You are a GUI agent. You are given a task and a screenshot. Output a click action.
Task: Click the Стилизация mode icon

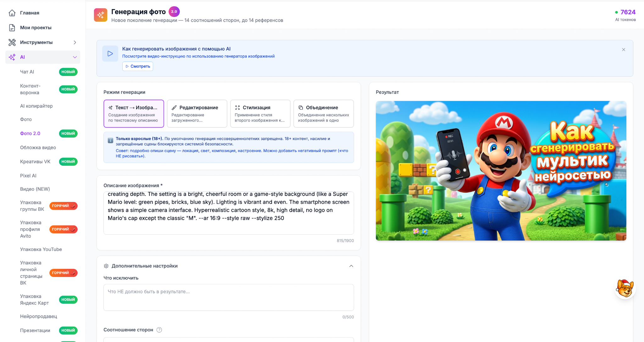coord(237,108)
